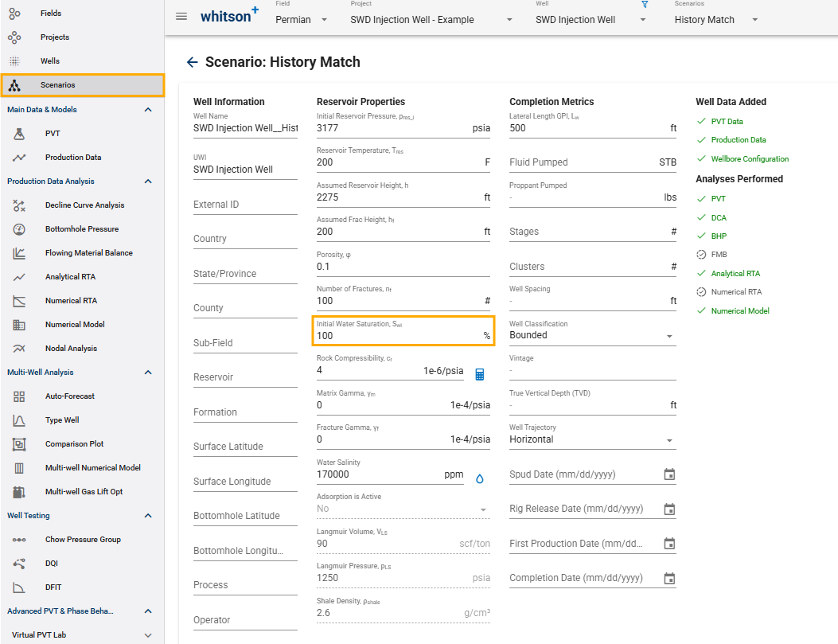This screenshot has width=838, height=644.
Task: Select Nodal Analysis in sidebar
Action: pyautogui.click(x=71, y=349)
